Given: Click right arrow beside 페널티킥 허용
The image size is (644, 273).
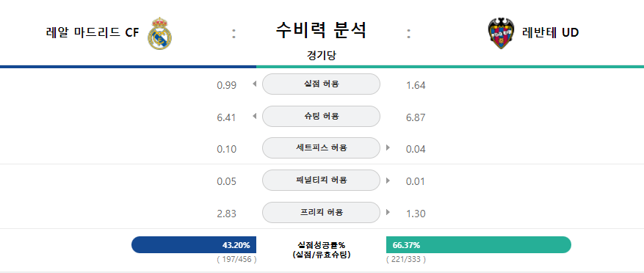Looking at the screenshot, I should 388,180.
